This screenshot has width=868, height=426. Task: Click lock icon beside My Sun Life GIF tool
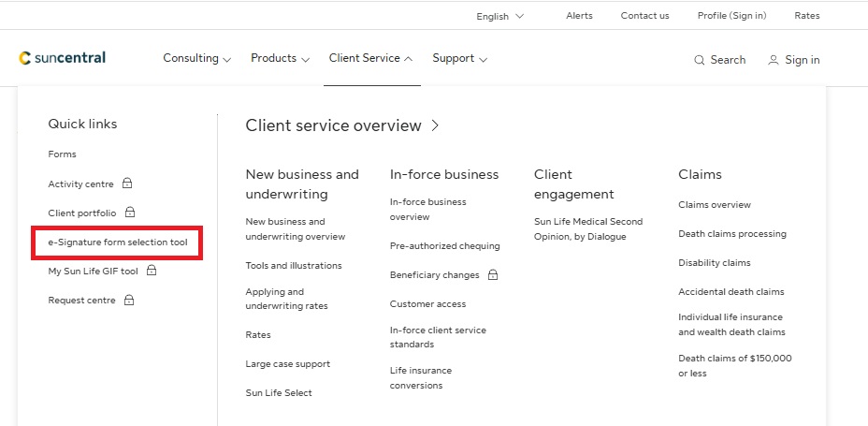point(152,272)
